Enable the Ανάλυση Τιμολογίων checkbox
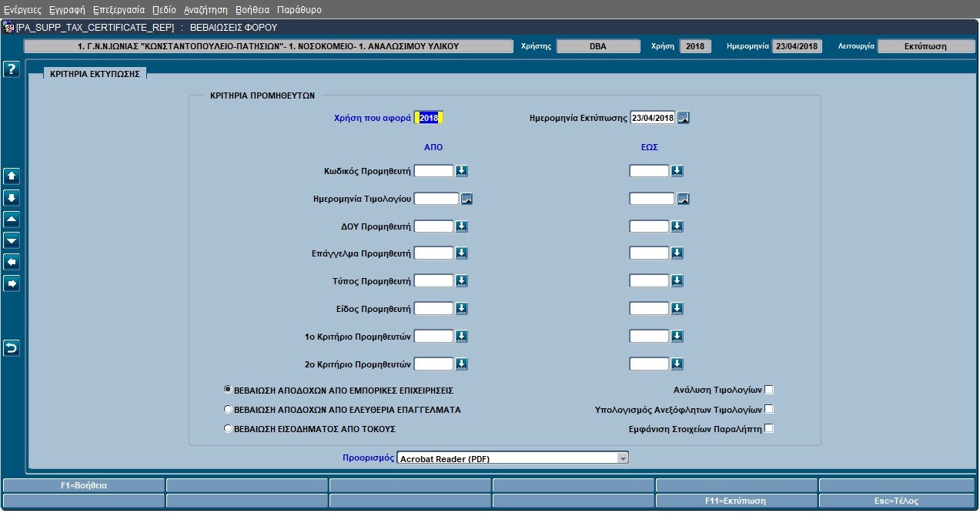Viewport: 980px width, 513px height. coord(768,390)
